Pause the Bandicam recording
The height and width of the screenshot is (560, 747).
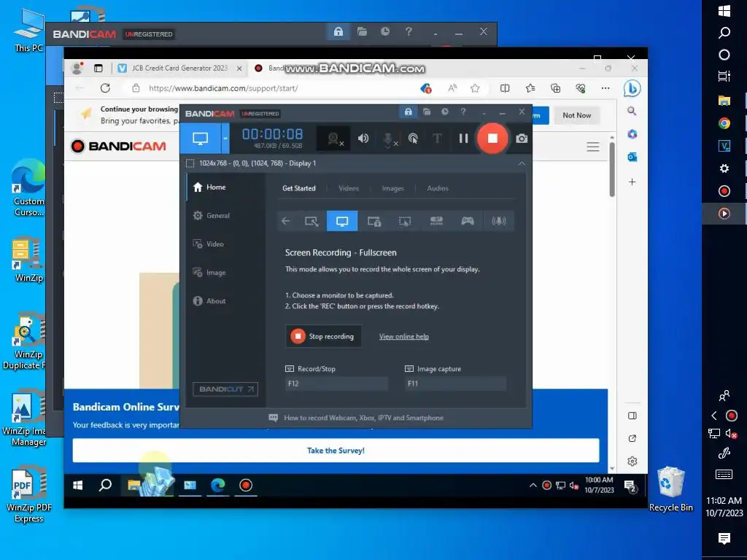[463, 138]
